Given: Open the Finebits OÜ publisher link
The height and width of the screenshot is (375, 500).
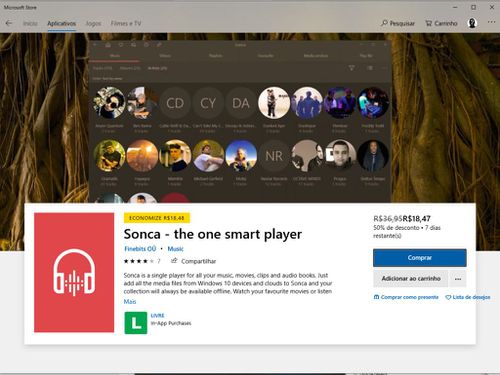Looking at the screenshot, I should pyautogui.click(x=140, y=249).
